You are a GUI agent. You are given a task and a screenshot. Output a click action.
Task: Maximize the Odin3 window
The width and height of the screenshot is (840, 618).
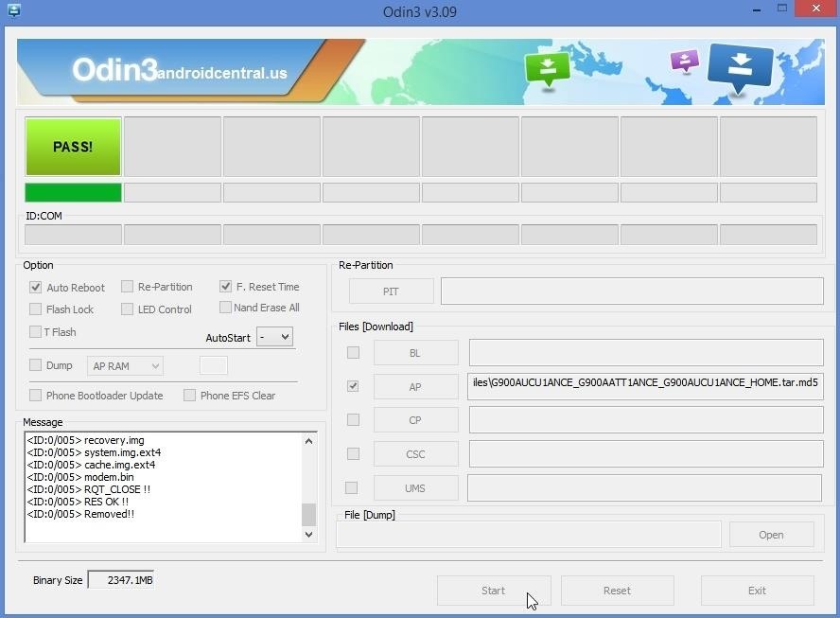(782, 9)
